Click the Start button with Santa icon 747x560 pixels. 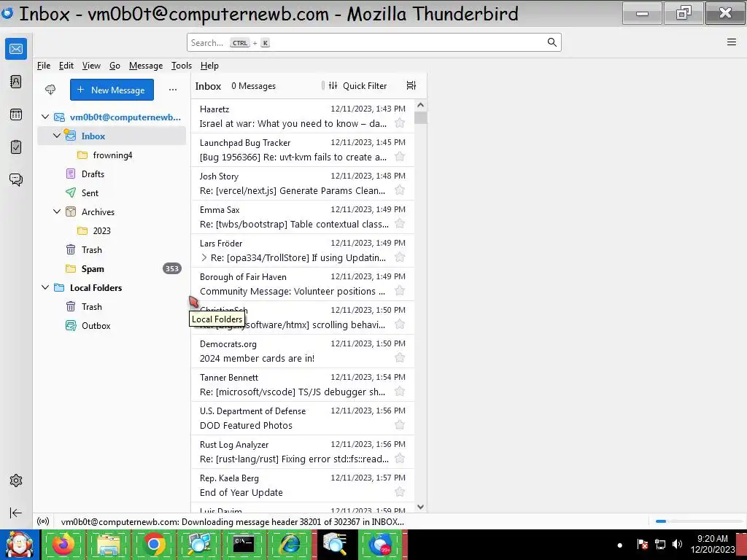19,544
